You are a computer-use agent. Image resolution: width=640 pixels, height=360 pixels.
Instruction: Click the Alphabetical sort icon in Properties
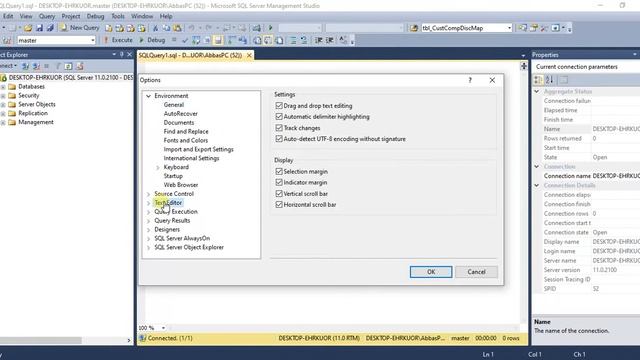coord(549,80)
